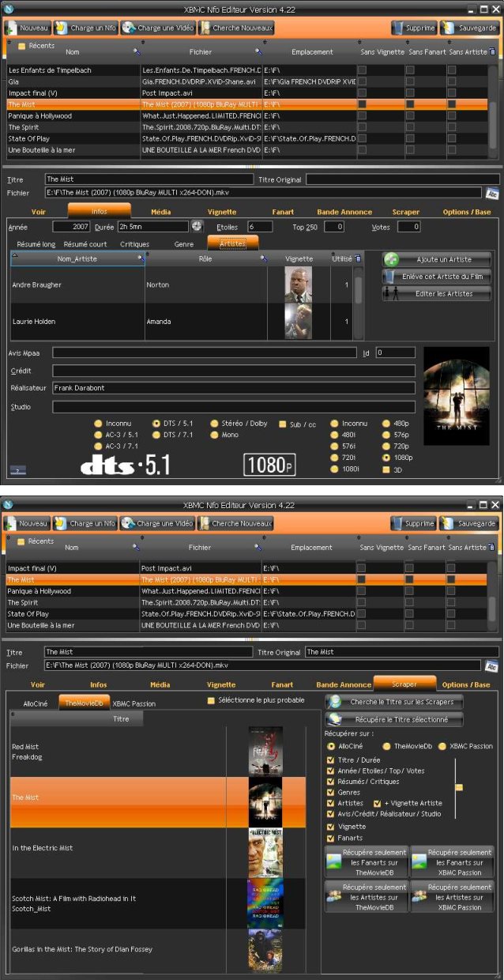This screenshot has width=504, height=980.
Task: Click Nouveau icon button in top window
Action: (x=27, y=28)
